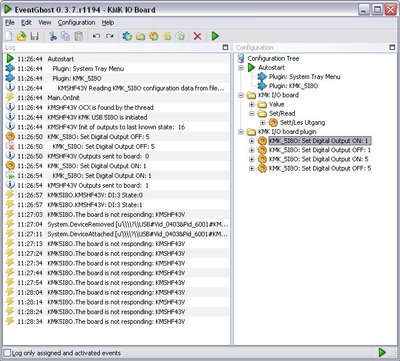Toggle Log only assigned and activated events
Viewport: 400px width, 361px height.
tap(7, 353)
